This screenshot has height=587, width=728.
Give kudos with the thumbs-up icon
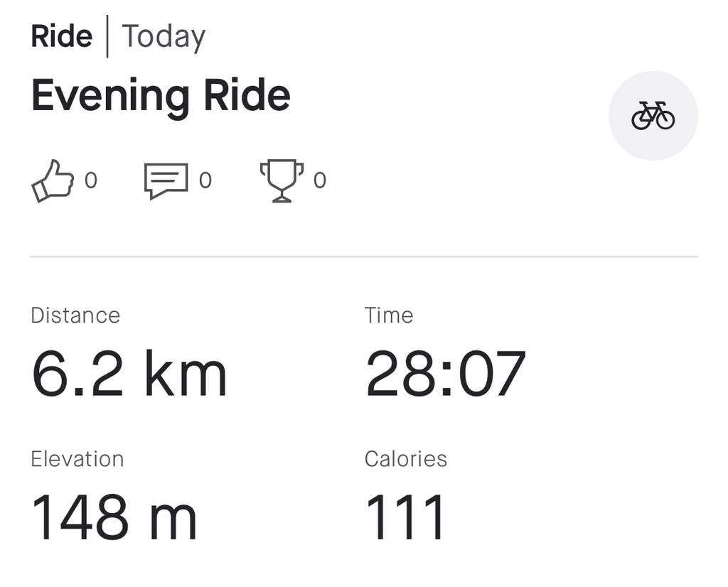[x=53, y=181]
